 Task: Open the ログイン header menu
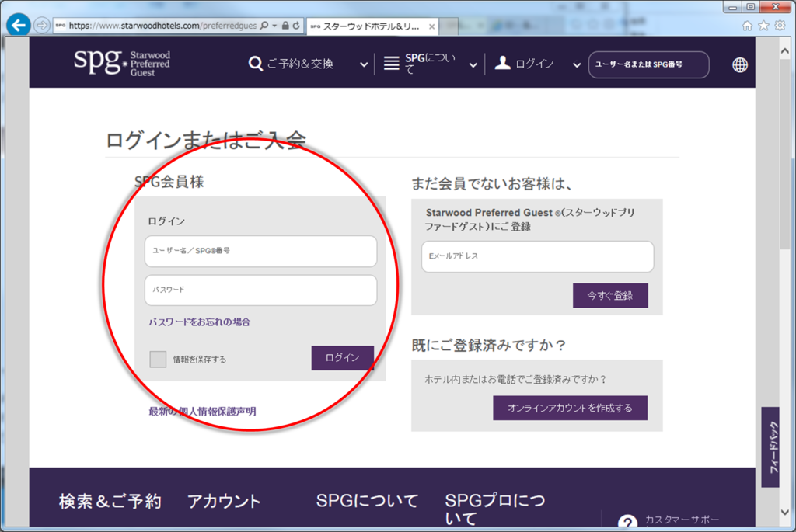tap(535, 64)
